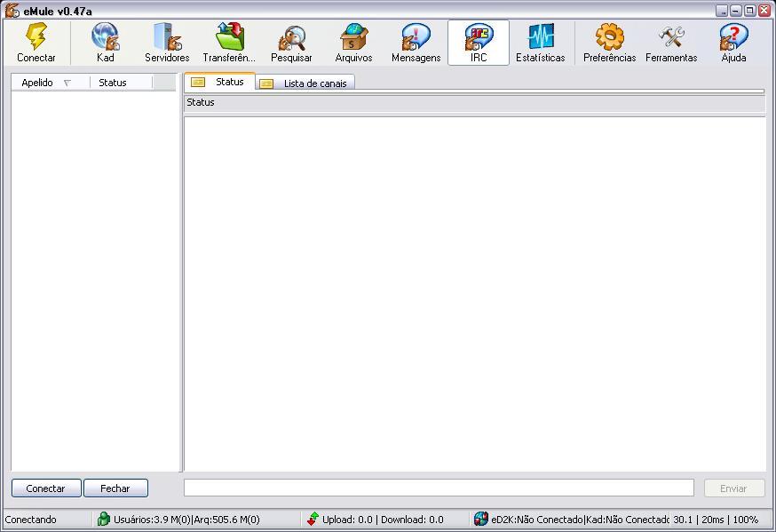
Task: Click the upload/download arrows status icon
Action: click(x=313, y=519)
